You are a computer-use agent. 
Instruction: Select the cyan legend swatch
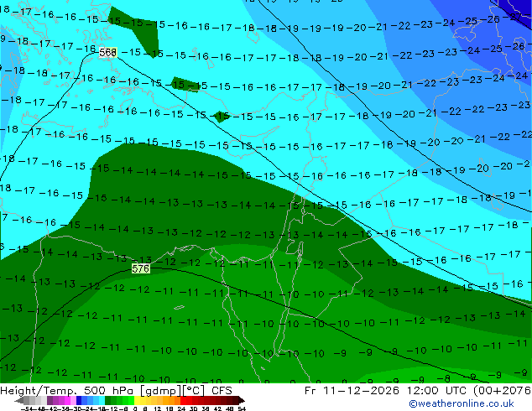(x=102, y=400)
